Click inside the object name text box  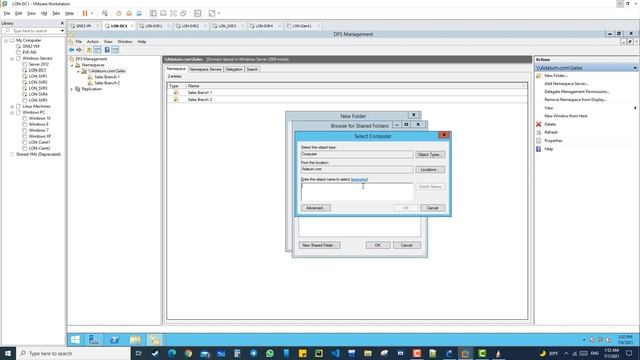(357, 191)
